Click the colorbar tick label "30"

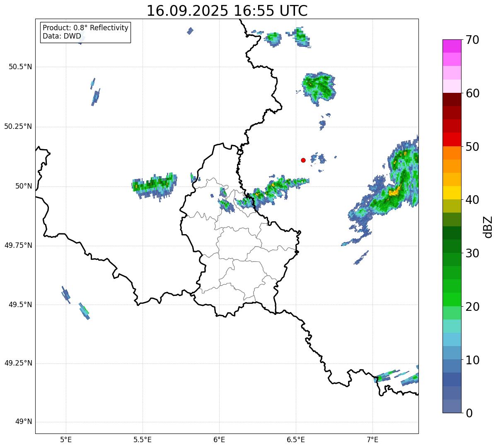[x=472, y=253]
